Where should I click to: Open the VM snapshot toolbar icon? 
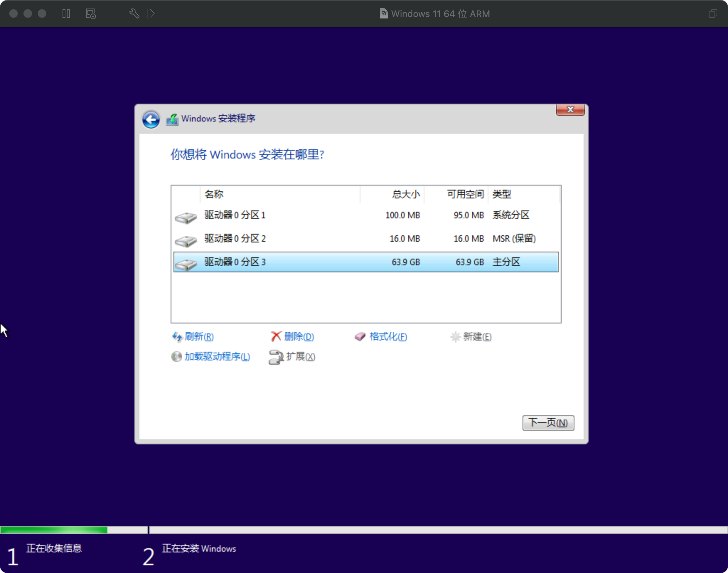pos(91,14)
